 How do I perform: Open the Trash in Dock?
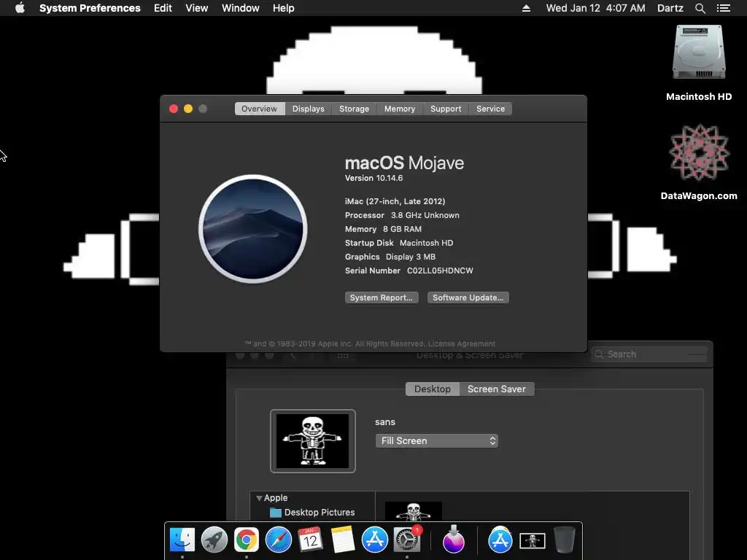[x=565, y=540]
